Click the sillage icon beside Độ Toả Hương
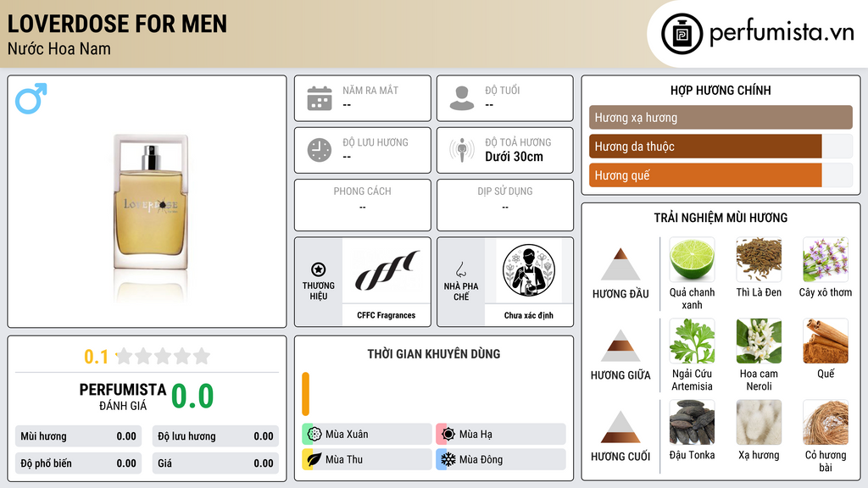 [462, 150]
